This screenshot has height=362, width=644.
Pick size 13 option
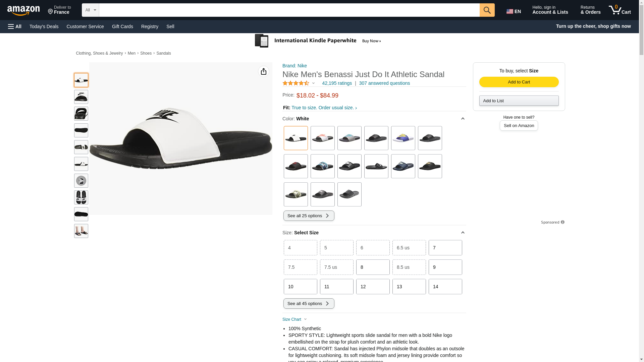click(409, 287)
